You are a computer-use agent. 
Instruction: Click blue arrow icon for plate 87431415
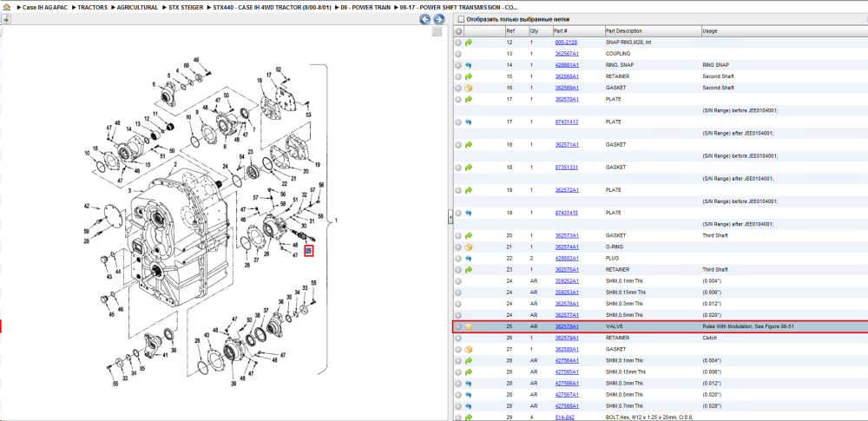(x=469, y=213)
